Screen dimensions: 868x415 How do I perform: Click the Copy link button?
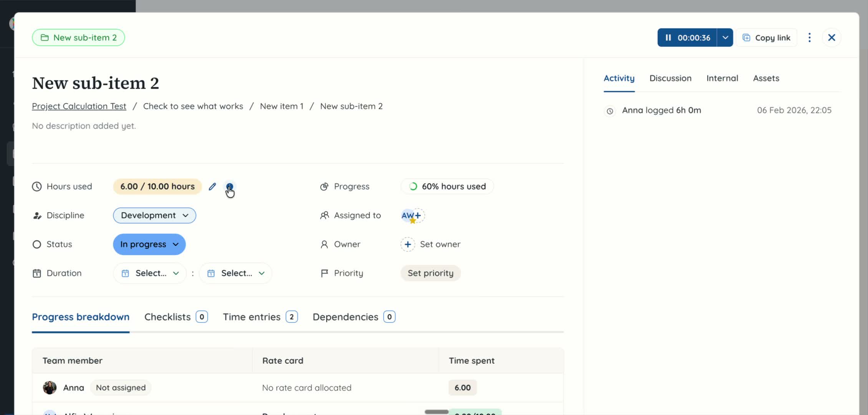coord(767,38)
